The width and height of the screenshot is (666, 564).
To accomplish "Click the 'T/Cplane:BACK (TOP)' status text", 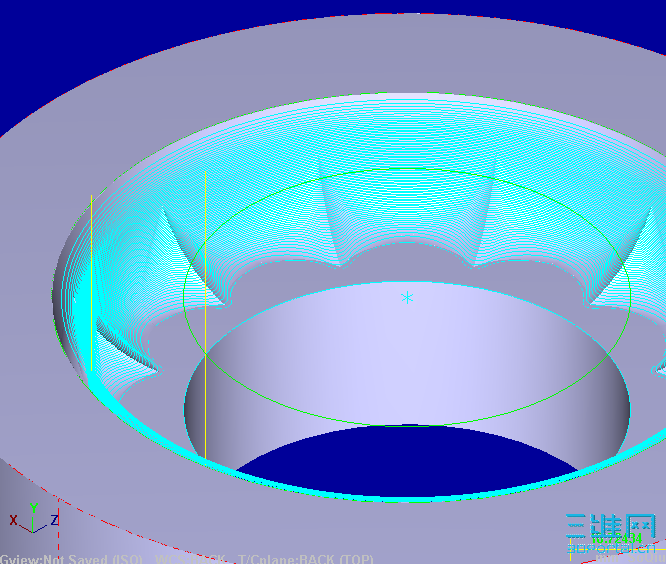I will pyautogui.click(x=305, y=559).
